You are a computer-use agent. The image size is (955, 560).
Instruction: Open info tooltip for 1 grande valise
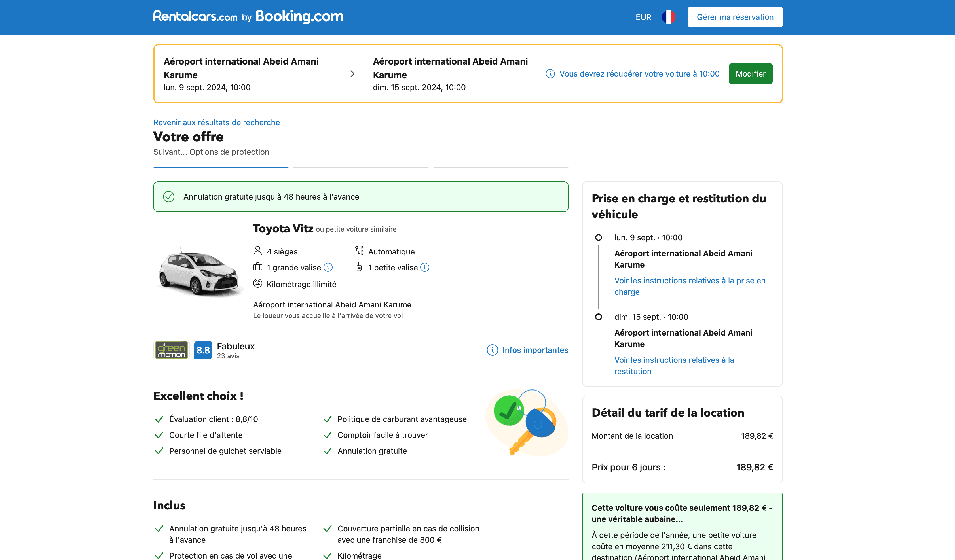coord(328,267)
